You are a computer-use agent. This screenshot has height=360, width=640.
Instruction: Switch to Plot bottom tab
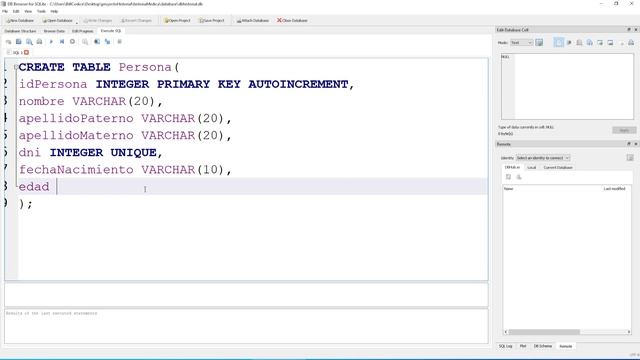click(x=523, y=346)
